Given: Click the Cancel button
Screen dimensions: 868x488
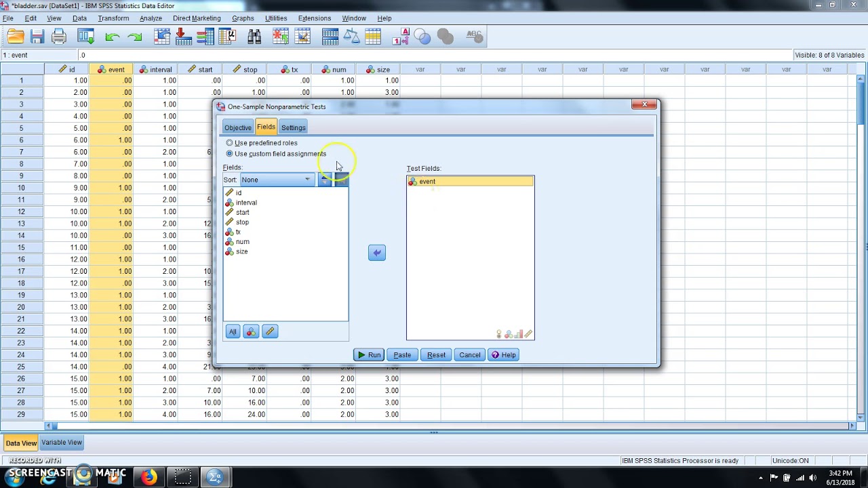Looking at the screenshot, I should pyautogui.click(x=469, y=355).
